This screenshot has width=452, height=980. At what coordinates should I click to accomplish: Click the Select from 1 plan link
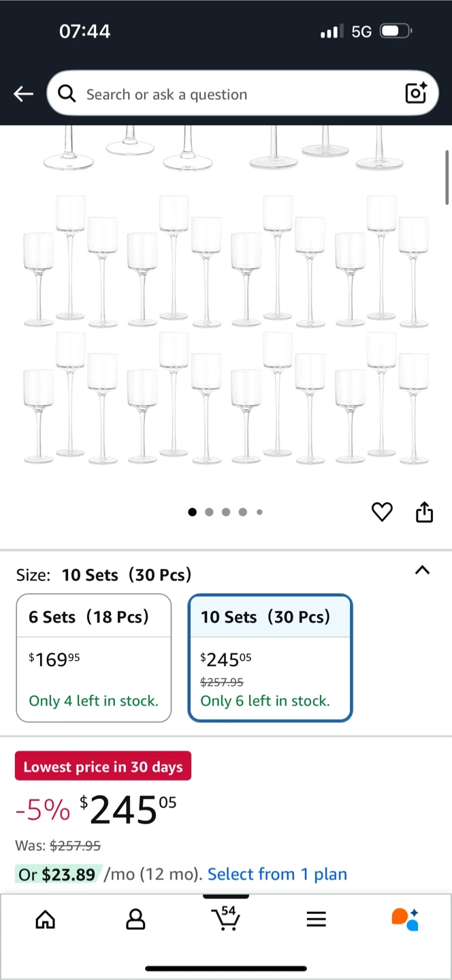point(277,874)
